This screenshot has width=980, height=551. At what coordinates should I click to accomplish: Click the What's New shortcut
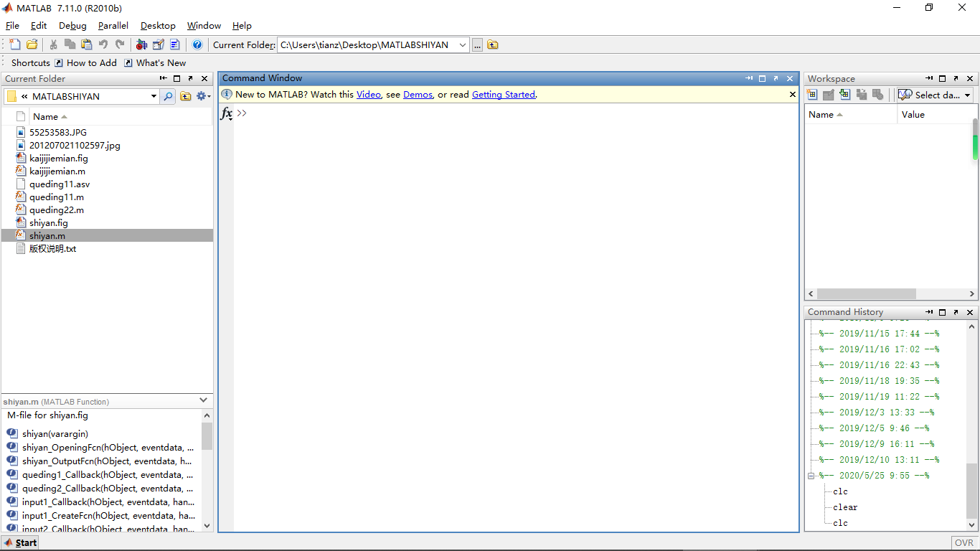click(x=155, y=62)
